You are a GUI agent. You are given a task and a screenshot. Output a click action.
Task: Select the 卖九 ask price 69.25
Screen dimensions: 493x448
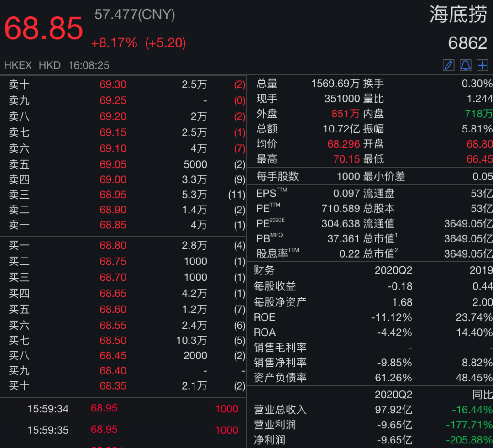coord(113,100)
